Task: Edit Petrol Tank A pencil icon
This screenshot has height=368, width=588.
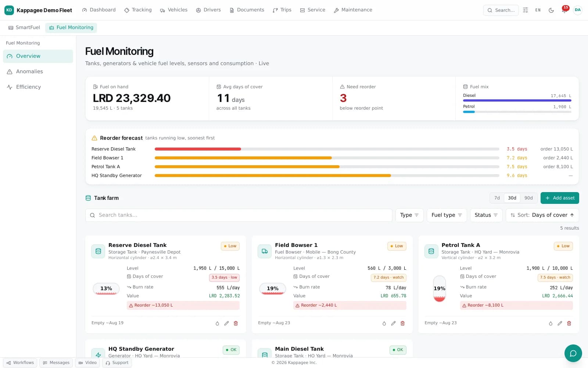Action: [x=560, y=323]
